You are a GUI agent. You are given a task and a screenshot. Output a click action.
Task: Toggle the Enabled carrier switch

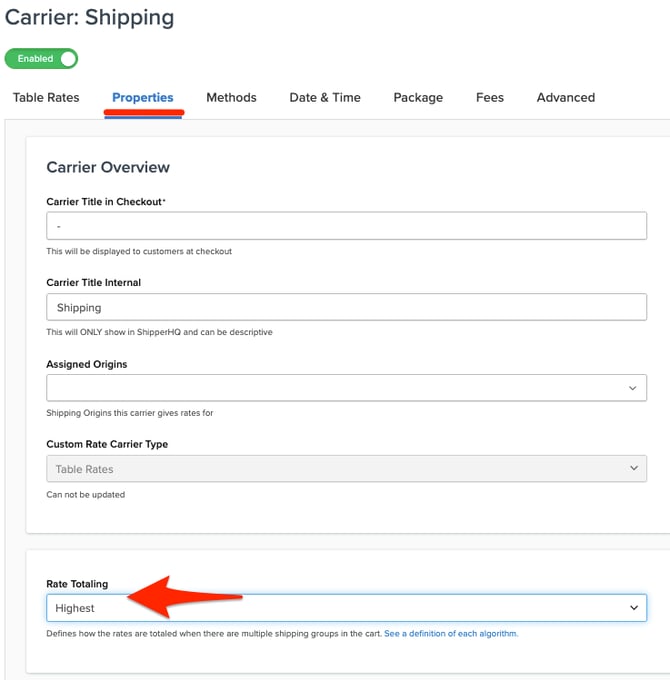41,59
